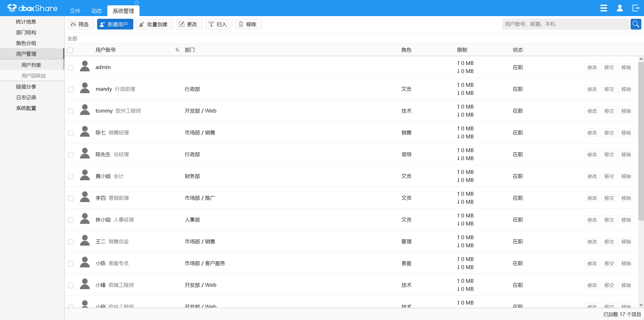Switch to the 动态 tab

(x=96, y=11)
